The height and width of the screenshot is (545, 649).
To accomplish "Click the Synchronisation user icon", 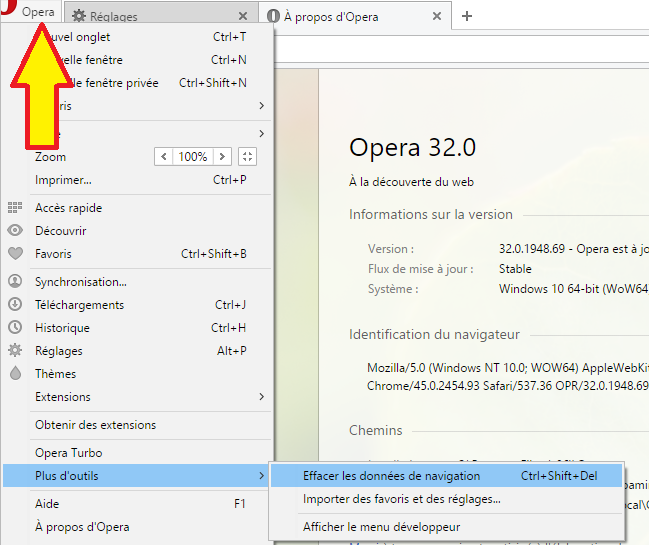I will [x=15, y=281].
